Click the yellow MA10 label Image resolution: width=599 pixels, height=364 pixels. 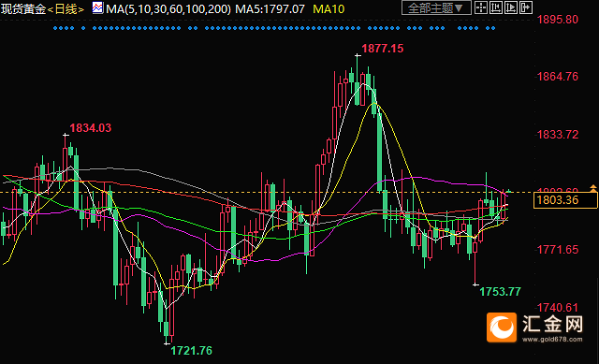[x=329, y=8]
